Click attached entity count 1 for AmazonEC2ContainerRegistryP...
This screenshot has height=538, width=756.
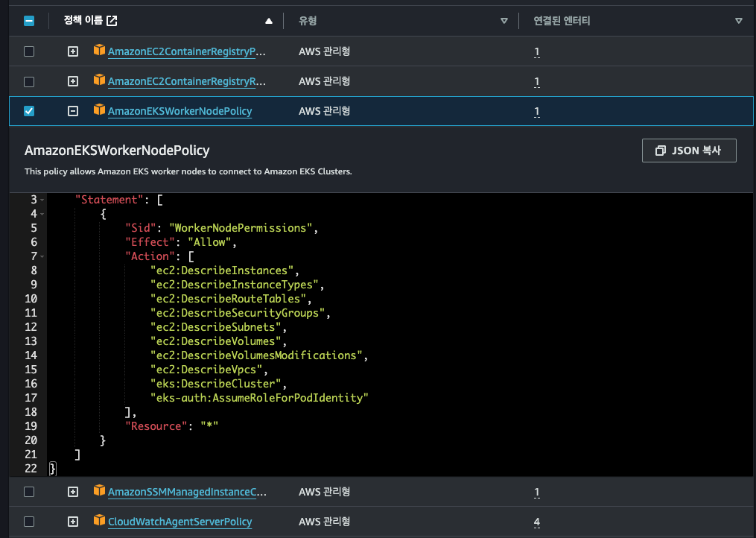tap(536, 51)
